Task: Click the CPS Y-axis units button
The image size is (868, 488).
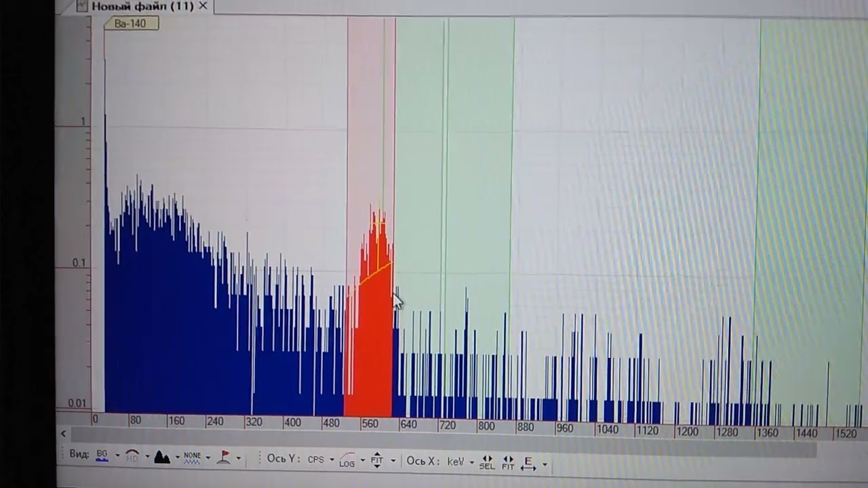Action: point(316,460)
